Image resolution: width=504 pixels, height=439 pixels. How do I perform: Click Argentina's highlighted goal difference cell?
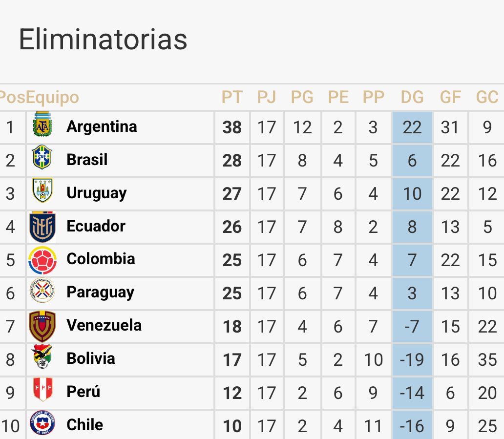coord(412,127)
